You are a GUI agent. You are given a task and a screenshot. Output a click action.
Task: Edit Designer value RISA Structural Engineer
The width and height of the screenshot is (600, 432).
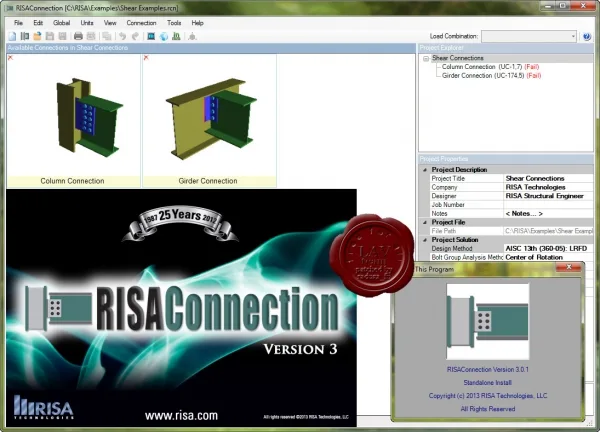(x=548, y=196)
